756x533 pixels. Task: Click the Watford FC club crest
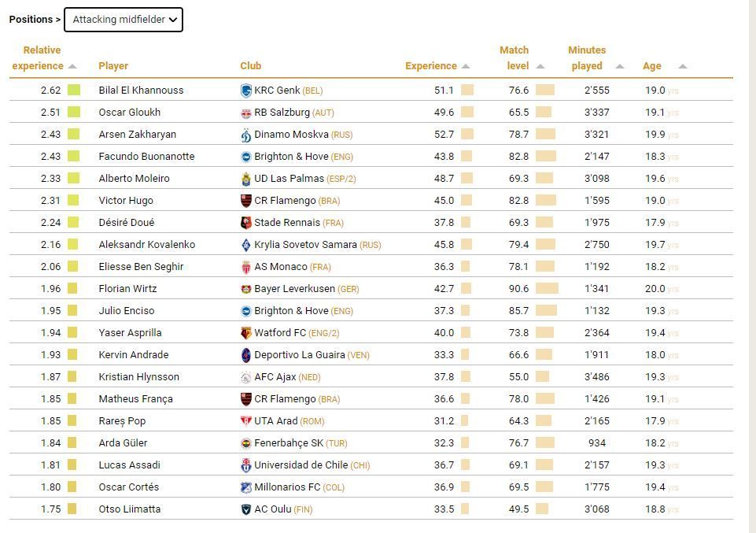click(x=246, y=333)
